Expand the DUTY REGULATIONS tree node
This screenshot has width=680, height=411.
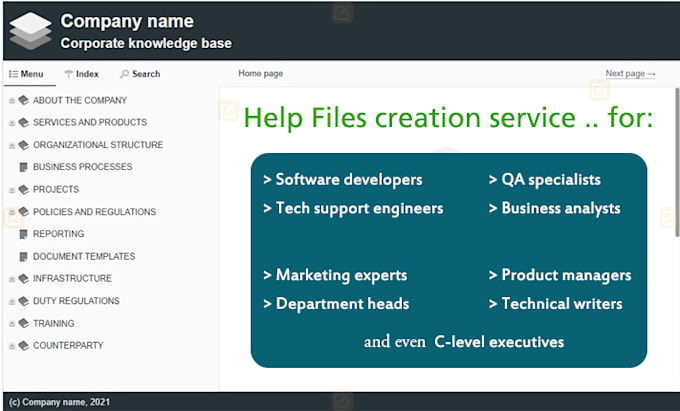pyautogui.click(x=12, y=301)
